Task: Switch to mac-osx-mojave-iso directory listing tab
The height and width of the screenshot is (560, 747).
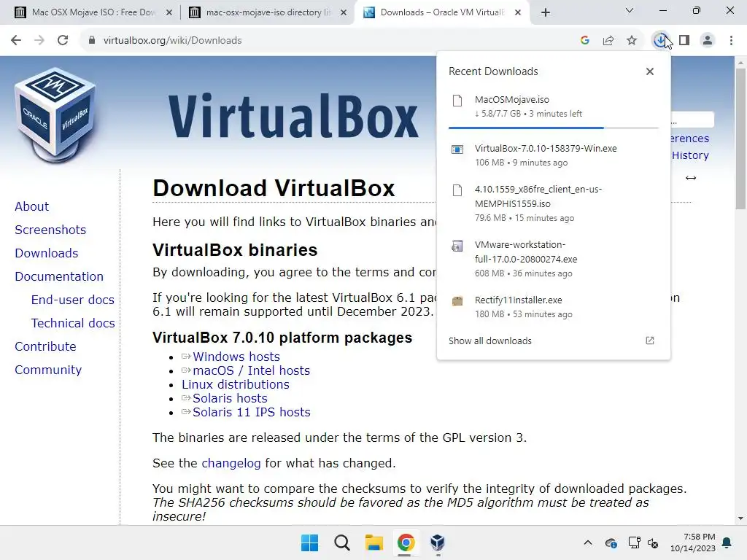Action: pos(268,12)
